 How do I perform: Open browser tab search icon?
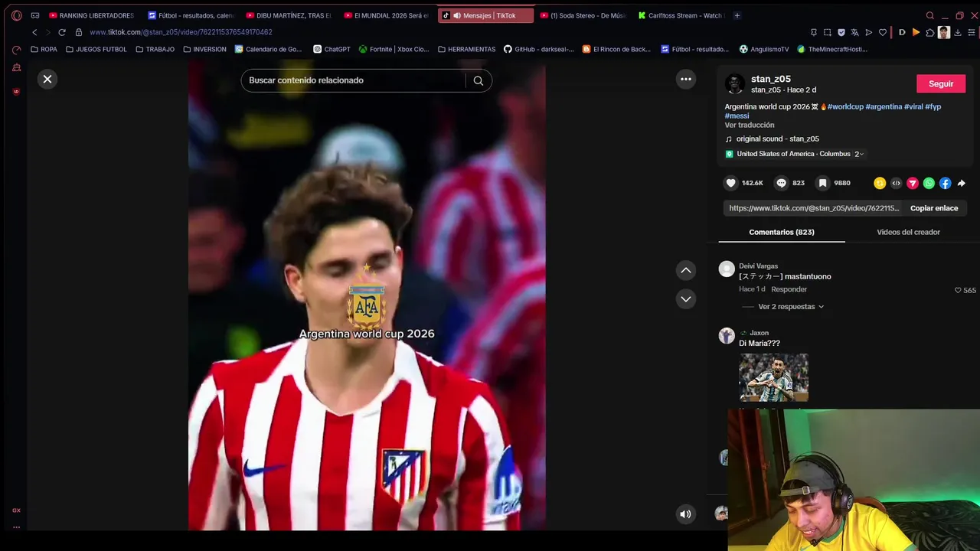[x=930, y=15]
